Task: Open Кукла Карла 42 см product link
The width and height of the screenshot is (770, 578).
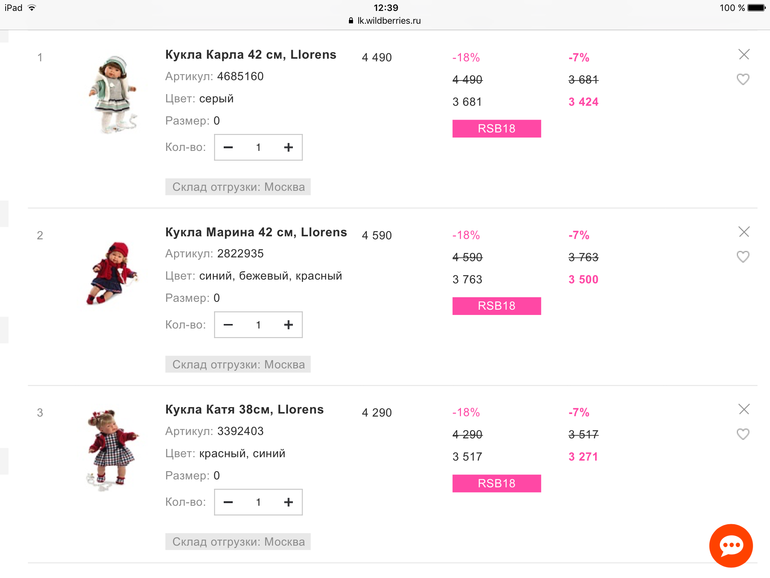Action: 250,55
